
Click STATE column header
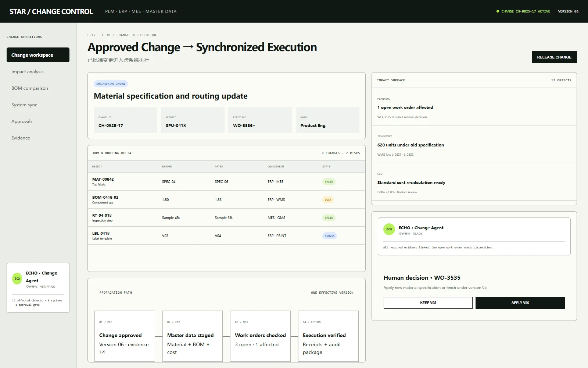point(326,167)
